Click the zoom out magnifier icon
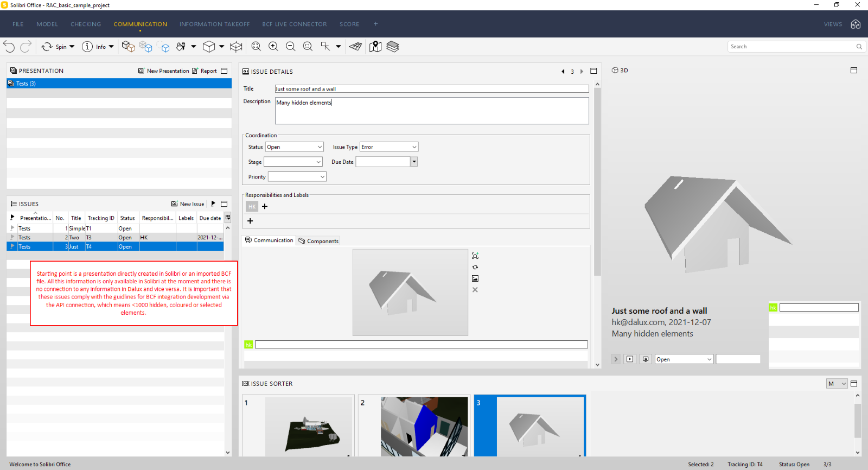This screenshot has width=868, height=470. 291,47
